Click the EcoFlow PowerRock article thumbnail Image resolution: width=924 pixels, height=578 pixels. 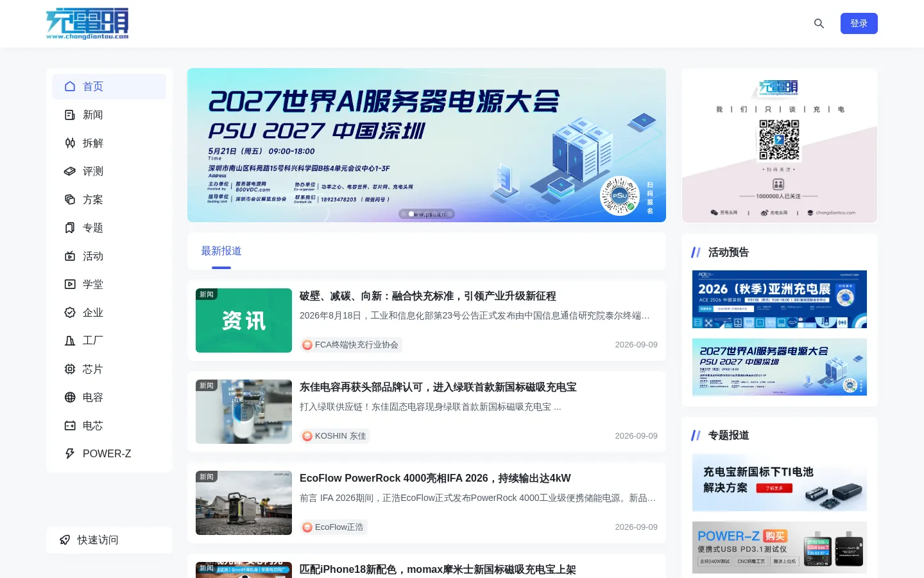click(x=244, y=503)
